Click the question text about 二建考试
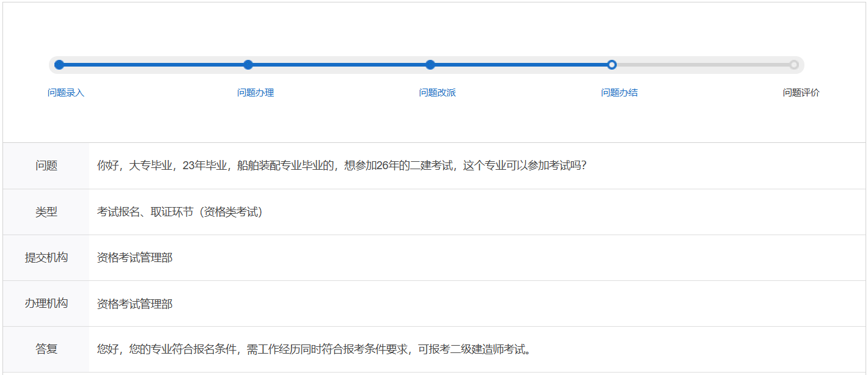The image size is (868, 375). coord(342,166)
